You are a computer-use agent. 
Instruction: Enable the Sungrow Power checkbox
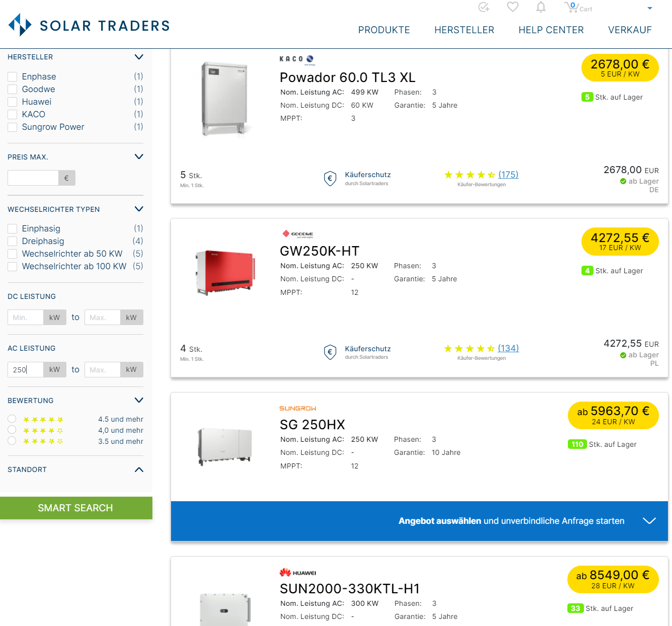(13, 127)
